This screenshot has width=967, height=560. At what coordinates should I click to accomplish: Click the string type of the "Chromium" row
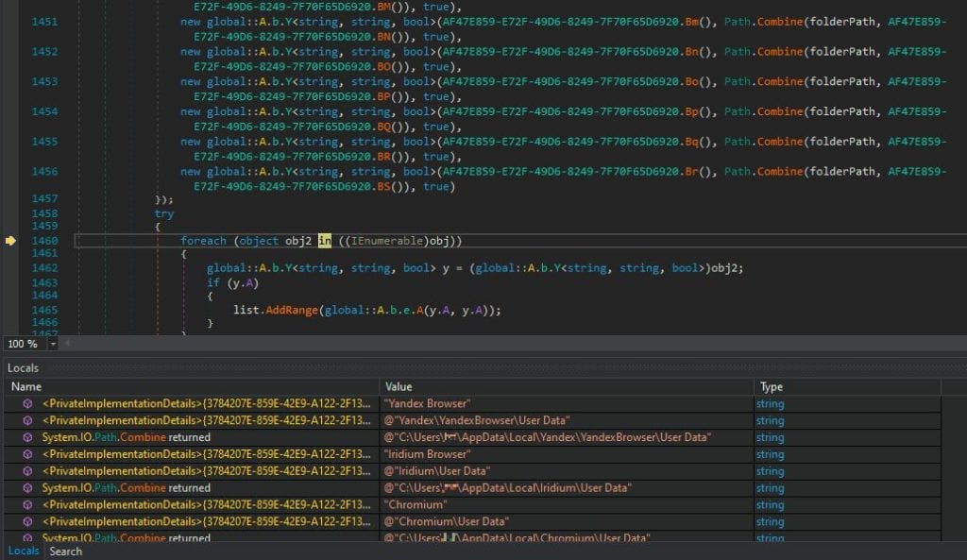pos(771,504)
